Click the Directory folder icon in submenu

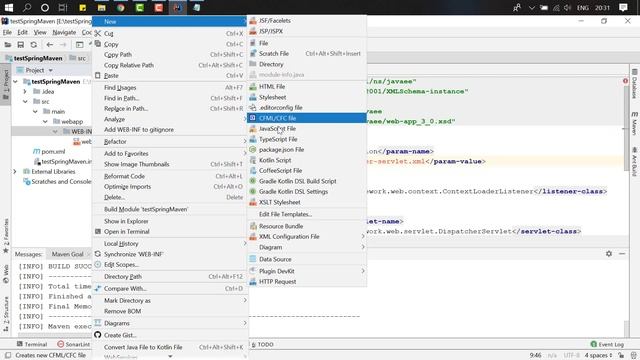[253, 64]
